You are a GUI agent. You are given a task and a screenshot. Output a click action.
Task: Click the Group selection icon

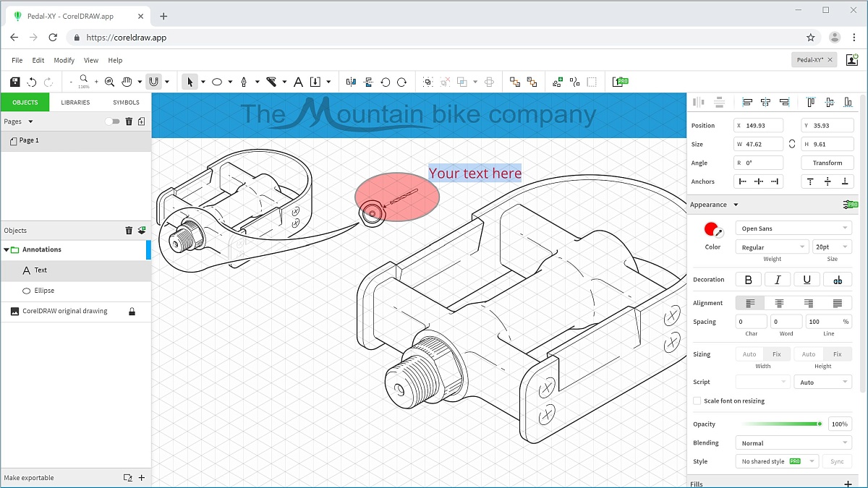click(428, 82)
